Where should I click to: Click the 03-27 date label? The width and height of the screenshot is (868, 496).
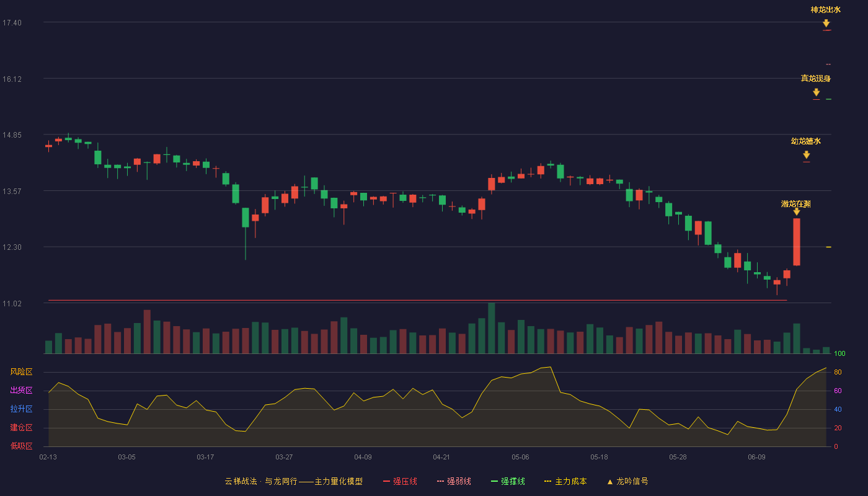click(284, 457)
